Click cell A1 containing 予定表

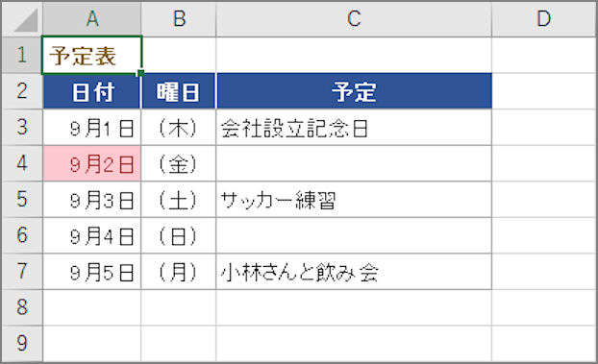pos(92,56)
